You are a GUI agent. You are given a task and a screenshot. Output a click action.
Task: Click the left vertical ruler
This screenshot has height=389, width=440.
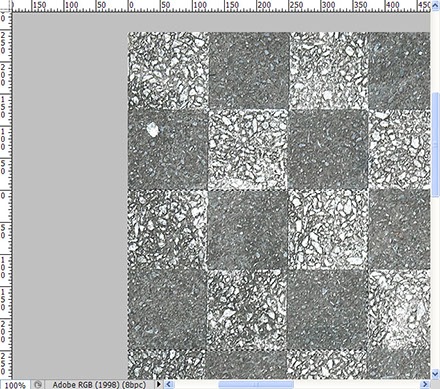point(6,196)
